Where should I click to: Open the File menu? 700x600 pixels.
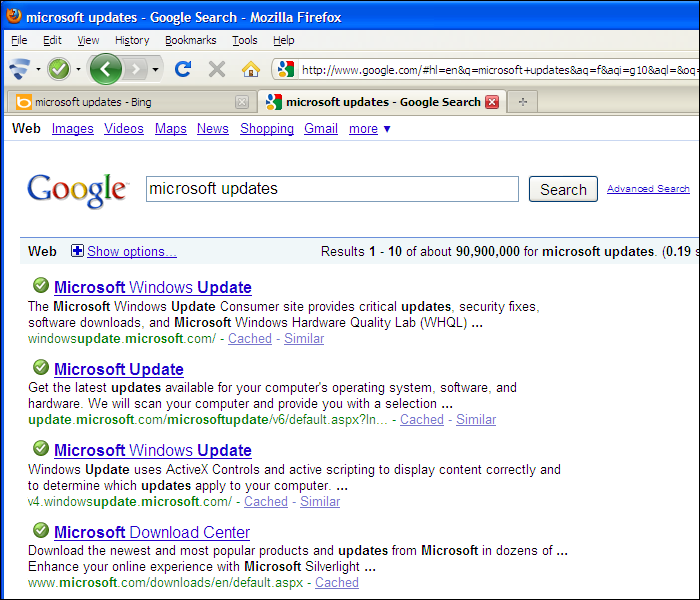tap(19, 40)
